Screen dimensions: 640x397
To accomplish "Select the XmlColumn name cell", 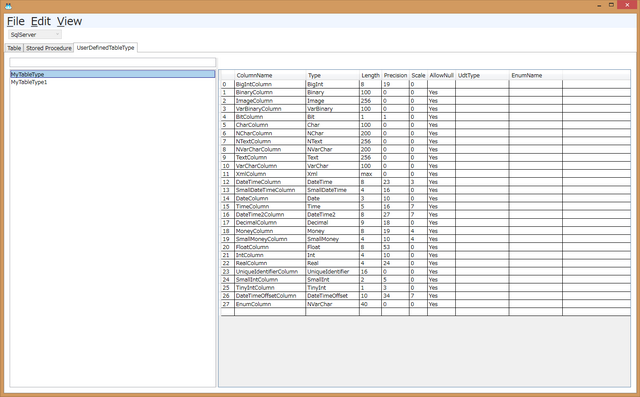I will point(270,174).
